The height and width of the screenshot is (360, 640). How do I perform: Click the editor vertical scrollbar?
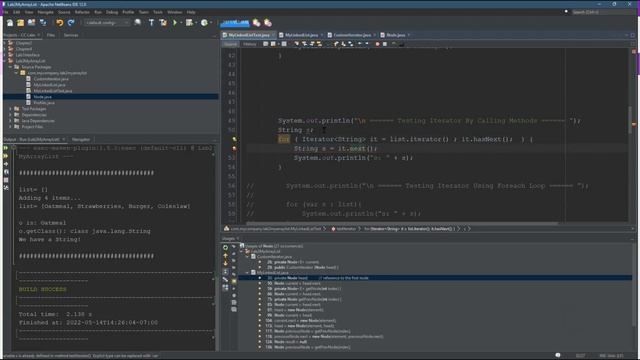click(x=630, y=119)
